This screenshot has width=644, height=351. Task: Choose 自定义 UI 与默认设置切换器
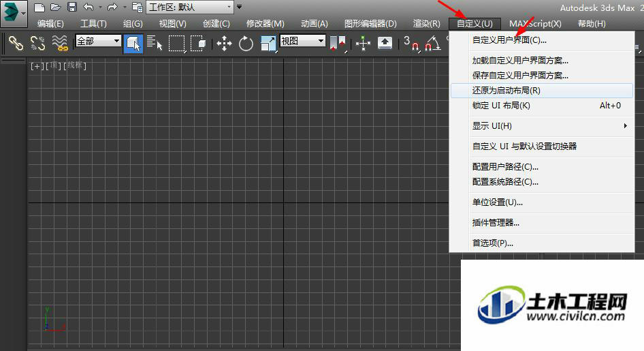pos(542,147)
